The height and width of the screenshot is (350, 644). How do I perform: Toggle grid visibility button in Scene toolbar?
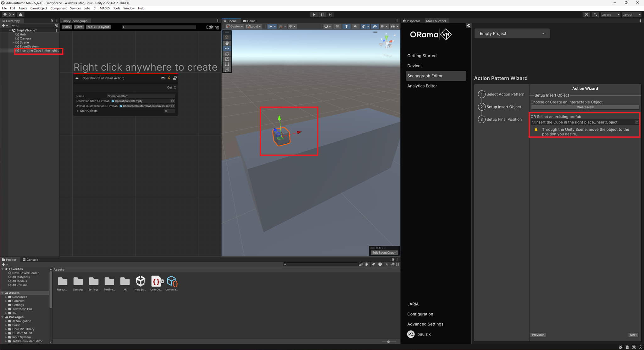(270, 26)
